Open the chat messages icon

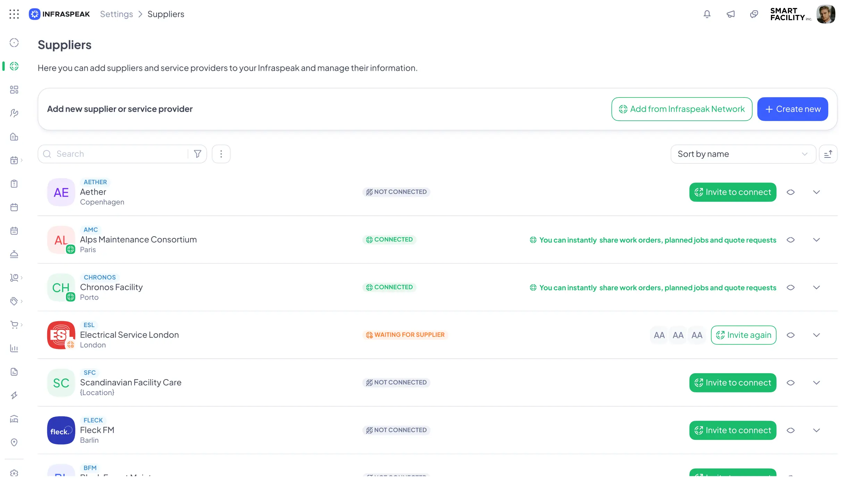tap(754, 14)
